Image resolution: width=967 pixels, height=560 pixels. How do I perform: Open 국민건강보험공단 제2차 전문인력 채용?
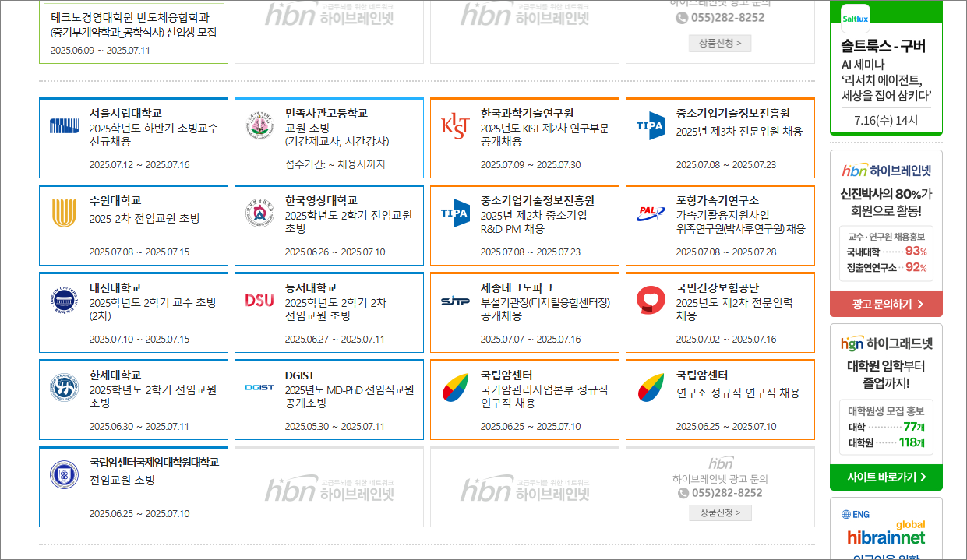pos(720,312)
